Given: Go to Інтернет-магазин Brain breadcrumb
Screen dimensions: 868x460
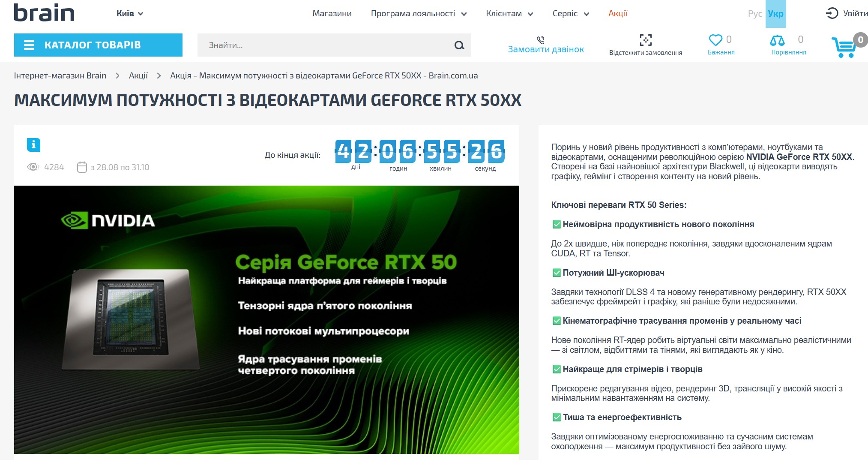Looking at the screenshot, I should (x=60, y=76).
